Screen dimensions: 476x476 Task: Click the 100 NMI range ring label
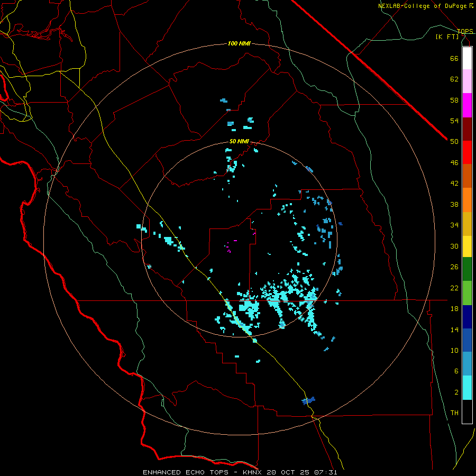[x=239, y=44]
